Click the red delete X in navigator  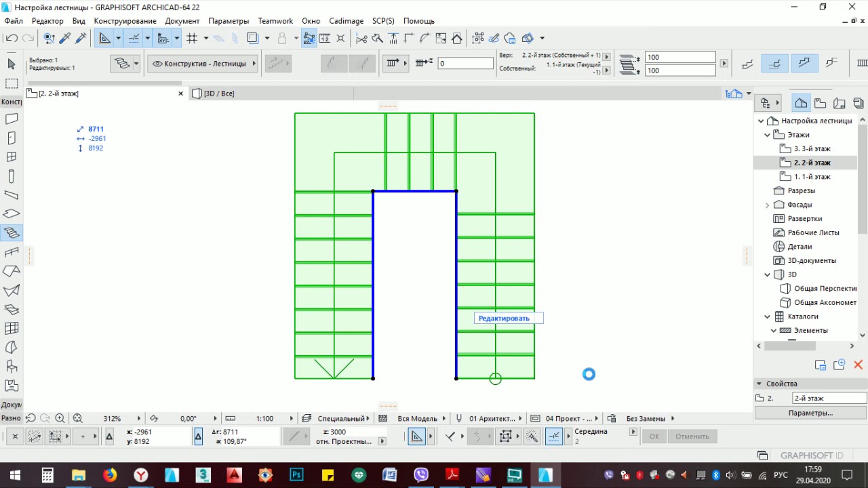(x=858, y=365)
